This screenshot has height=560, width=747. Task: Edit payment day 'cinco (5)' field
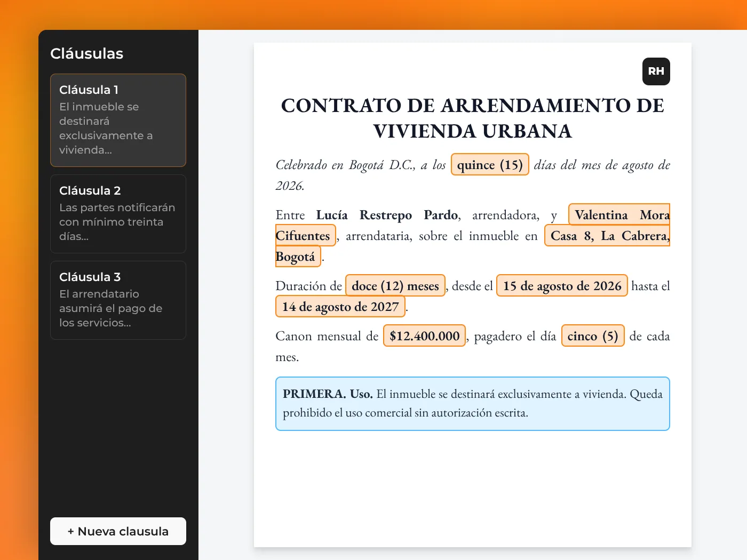593,336
